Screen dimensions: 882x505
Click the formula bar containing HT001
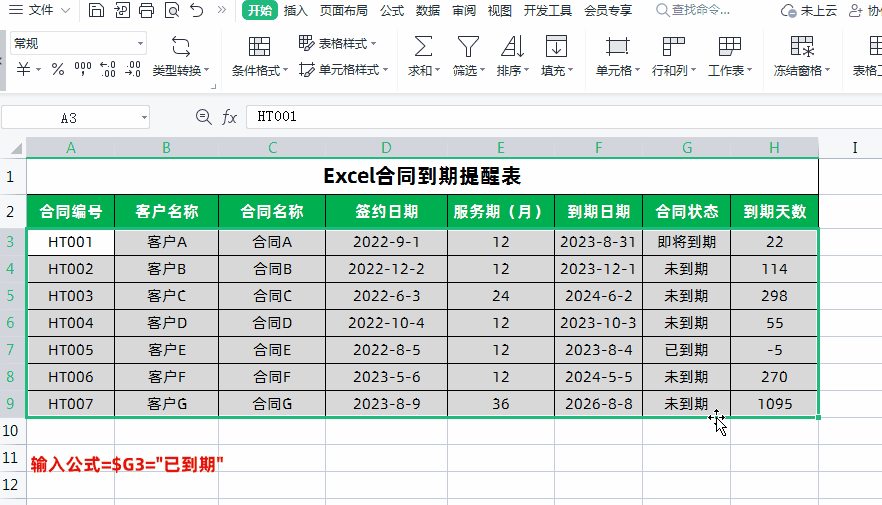[x=564, y=116]
